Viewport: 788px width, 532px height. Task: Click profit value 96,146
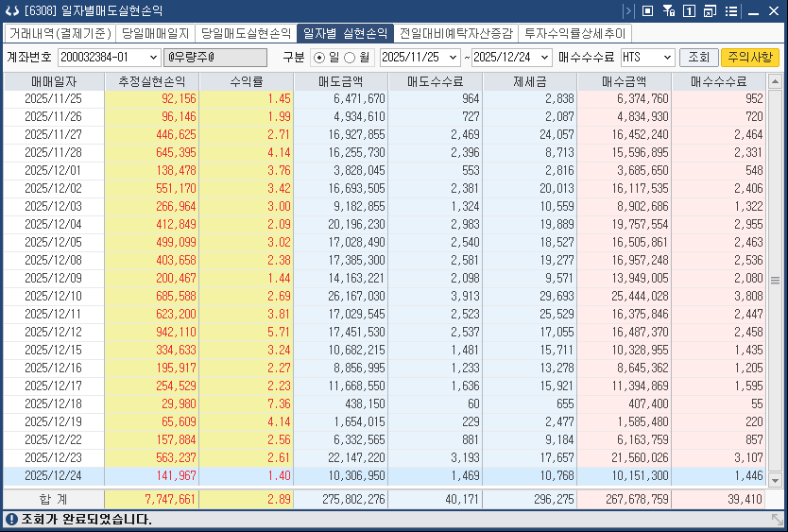point(179,116)
